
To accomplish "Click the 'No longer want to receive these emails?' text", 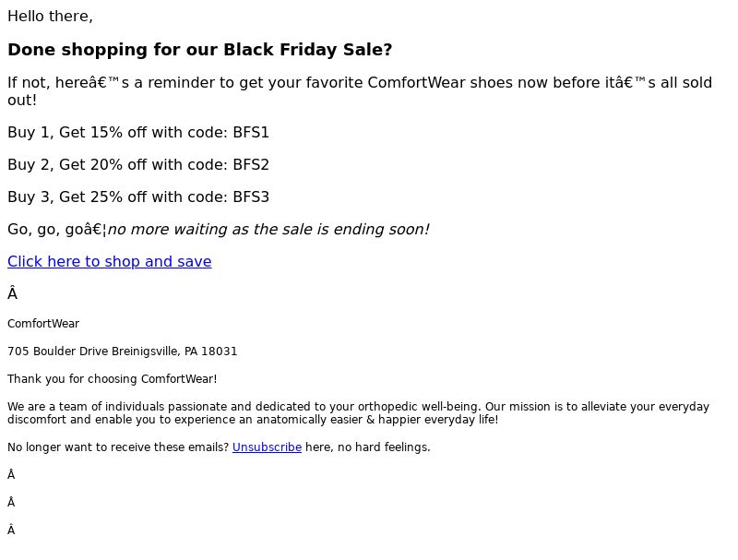I will [x=118, y=447].
